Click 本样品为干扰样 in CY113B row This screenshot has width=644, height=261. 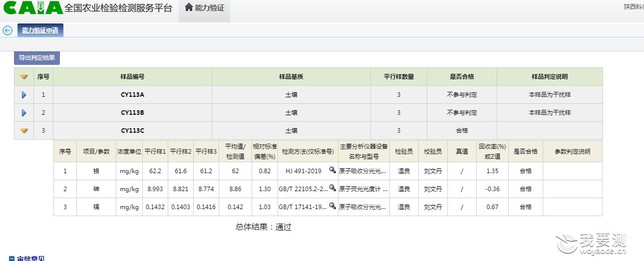[550, 113]
